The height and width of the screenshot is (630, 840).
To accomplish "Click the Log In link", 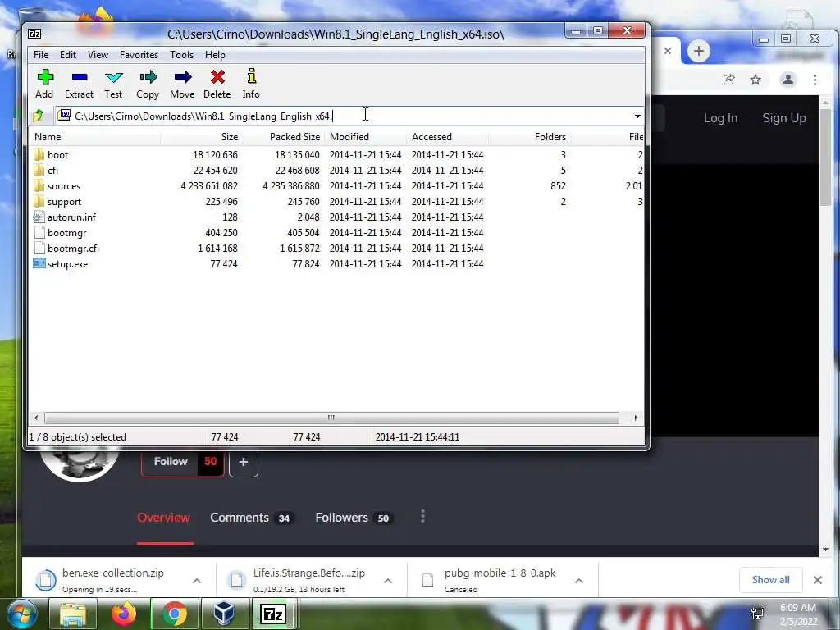I will (x=720, y=118).
